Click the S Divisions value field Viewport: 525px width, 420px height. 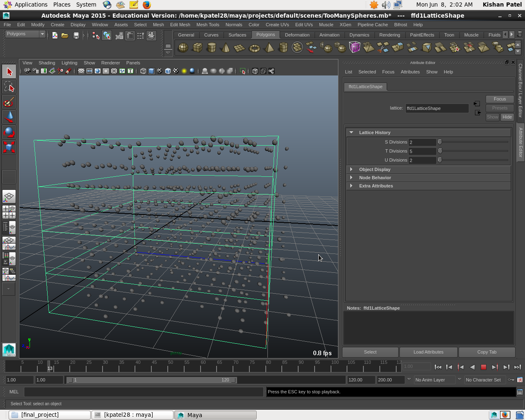[422, 142]
